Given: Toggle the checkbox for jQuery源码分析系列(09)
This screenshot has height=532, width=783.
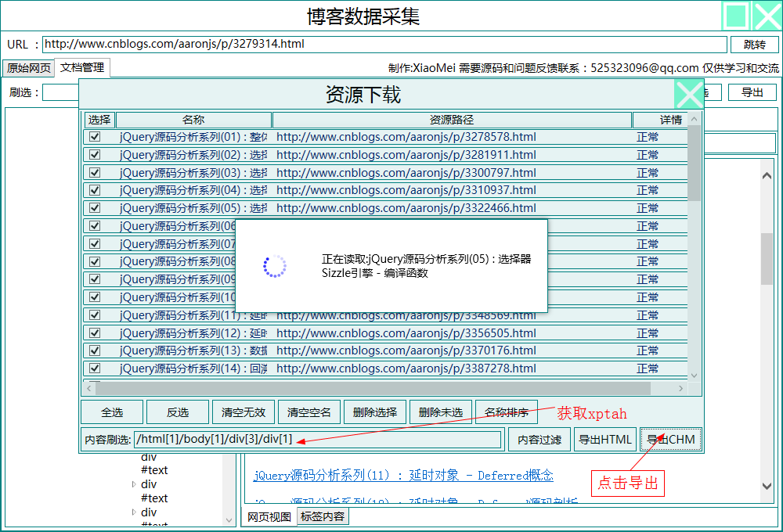Looking at the screenshot, I should [x=95, y=279].
